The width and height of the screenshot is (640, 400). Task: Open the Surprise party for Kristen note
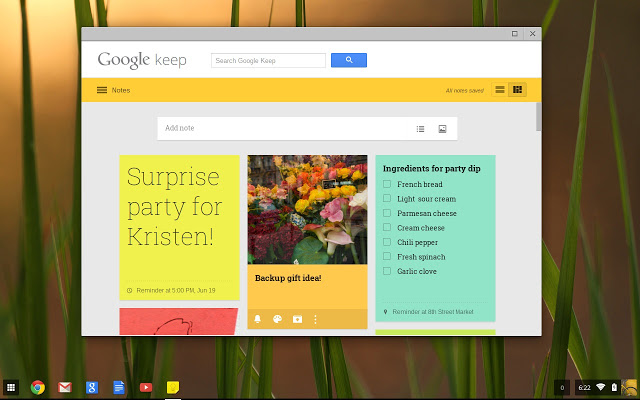click(x=179, y=210)
